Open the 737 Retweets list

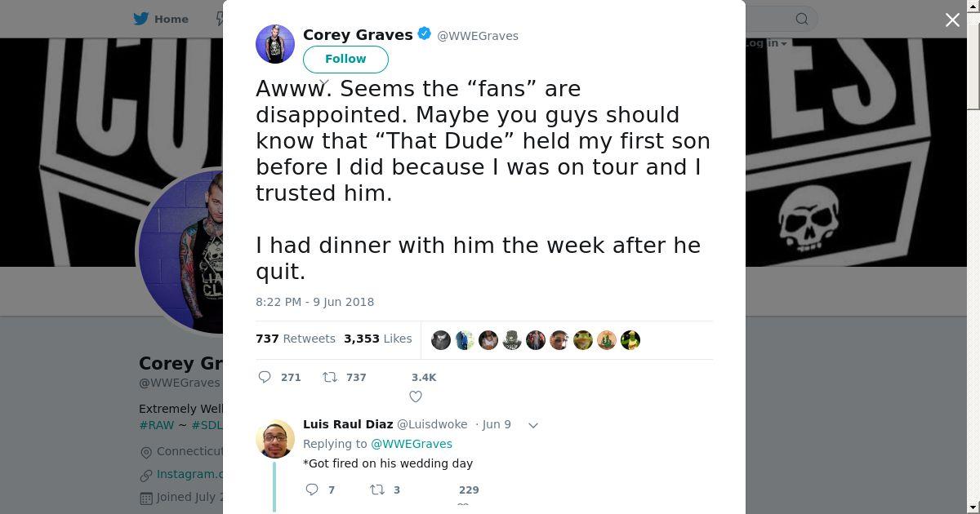[x=295, y=339]
